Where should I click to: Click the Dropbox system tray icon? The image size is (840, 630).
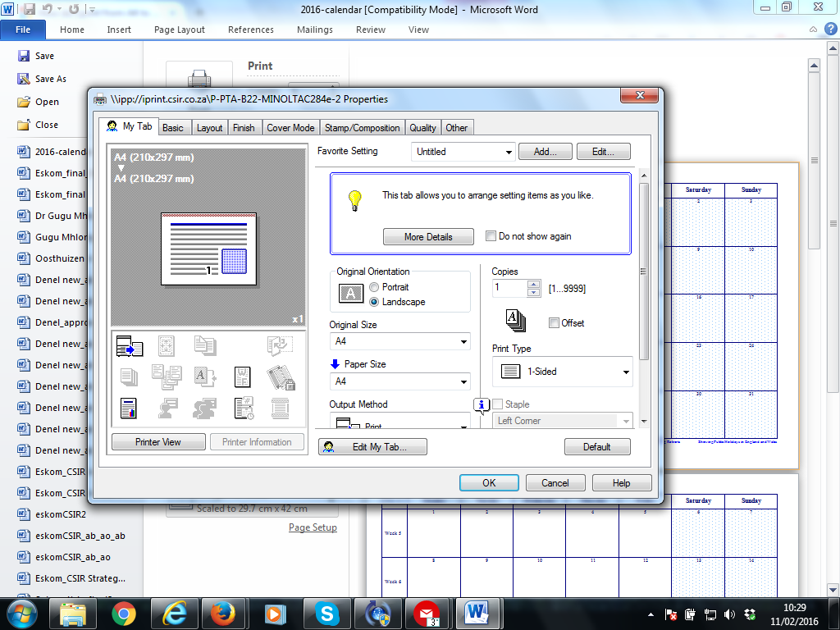(x=750, y=614)
